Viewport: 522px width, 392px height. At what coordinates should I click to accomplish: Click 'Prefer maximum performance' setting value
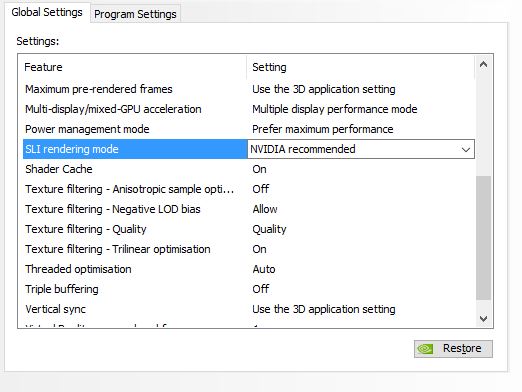tap(323, 129)
